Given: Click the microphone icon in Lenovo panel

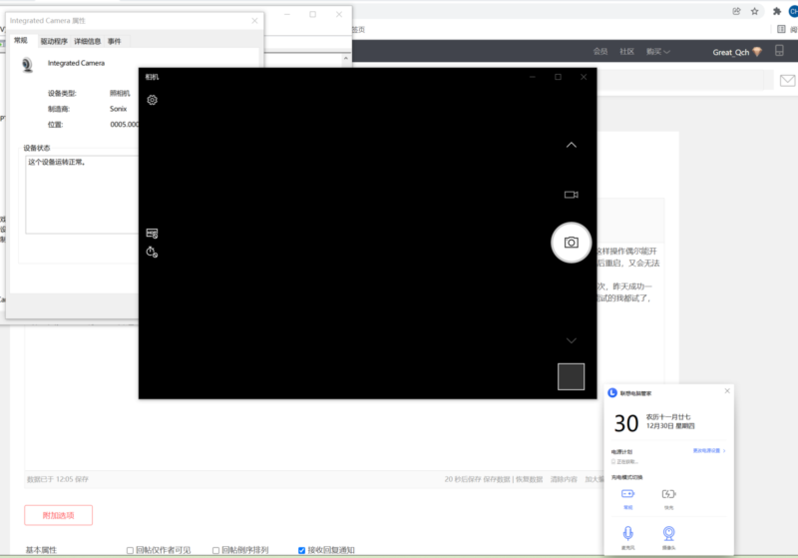Looking at the screenshot, I should point(628,533).
